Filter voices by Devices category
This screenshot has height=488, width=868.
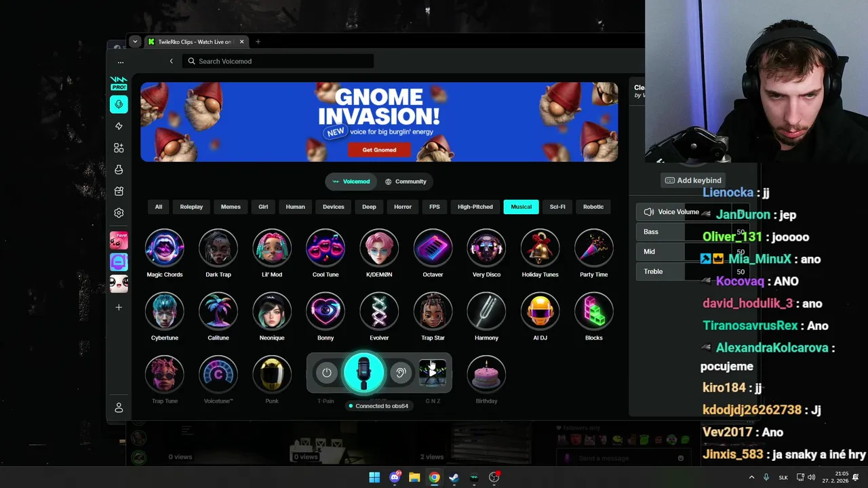(334, 207)
